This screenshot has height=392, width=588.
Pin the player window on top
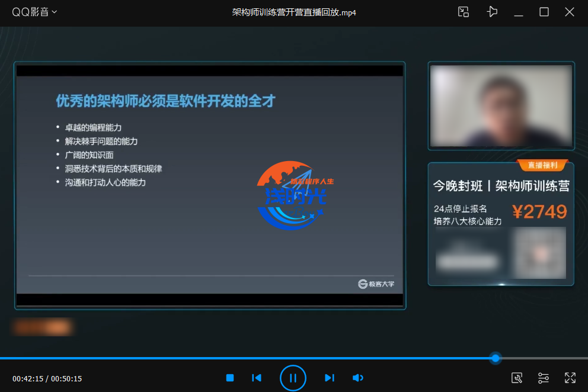tap(491, 12)
